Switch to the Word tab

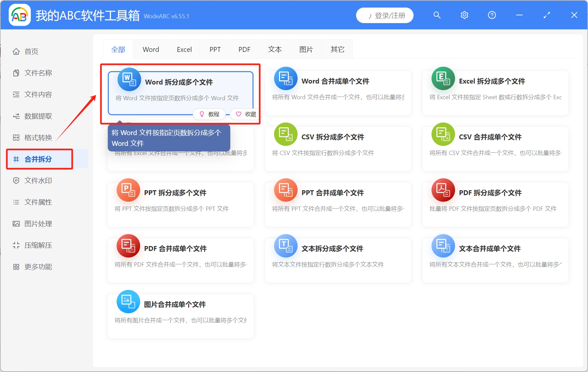tap(151, 49)
